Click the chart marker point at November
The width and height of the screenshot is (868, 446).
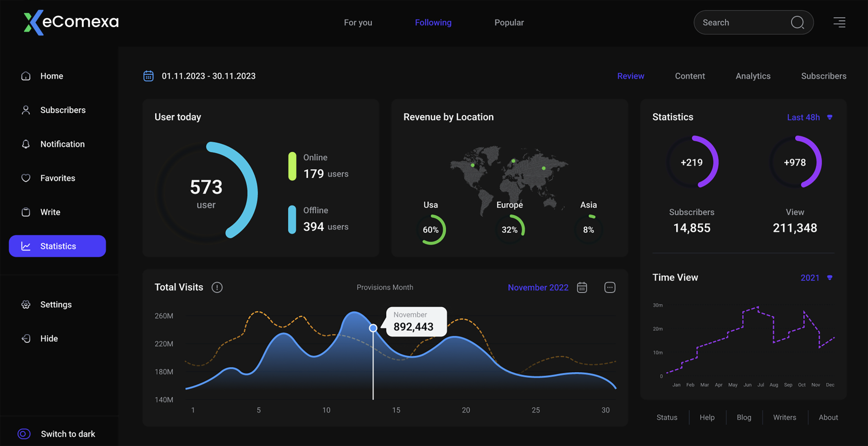click(373, 328)
